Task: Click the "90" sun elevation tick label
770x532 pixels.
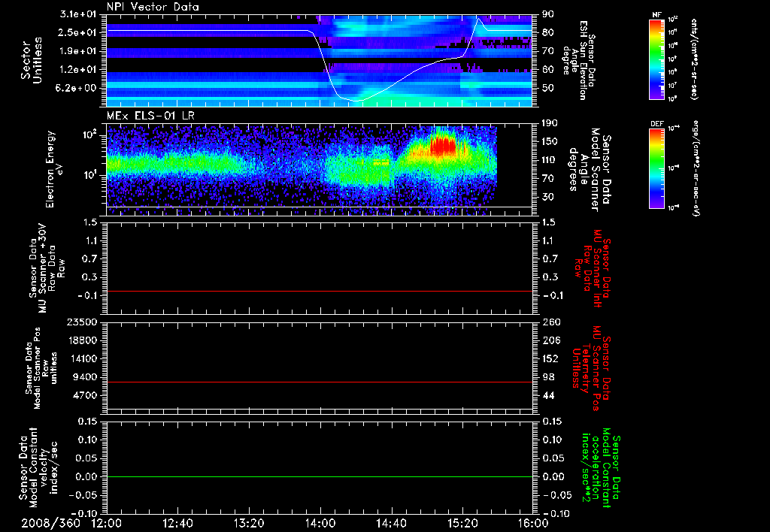Action: (547, 14)
